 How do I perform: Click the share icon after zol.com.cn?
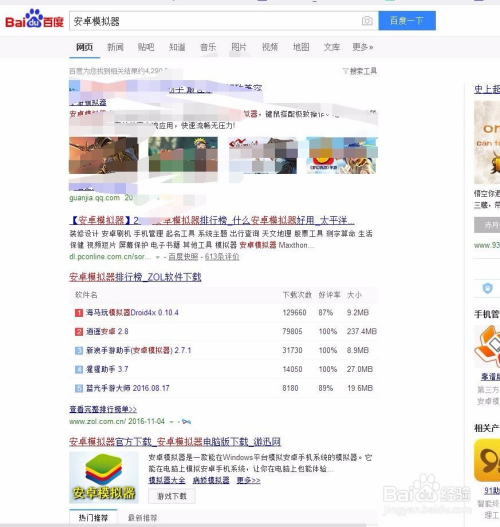click(x=186, y=421)
